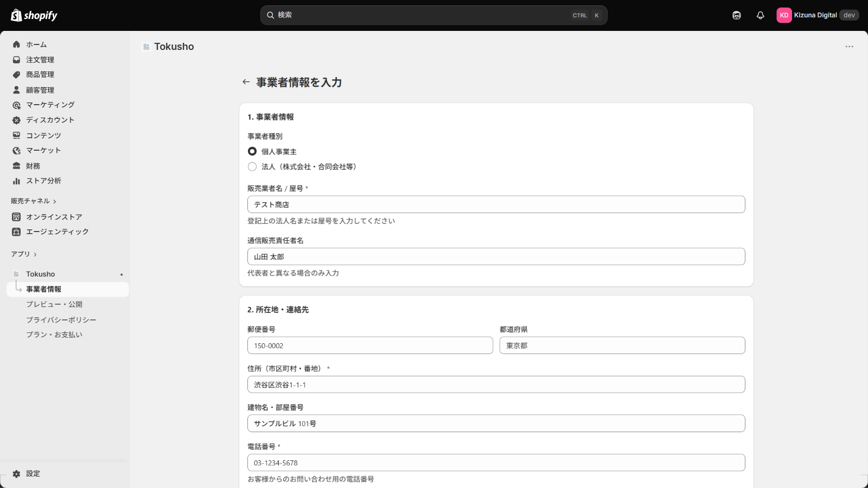The height and width of the screenshot is (488, 868).
Task: Expand アプリ section chevron
Action: coord(35,254)
